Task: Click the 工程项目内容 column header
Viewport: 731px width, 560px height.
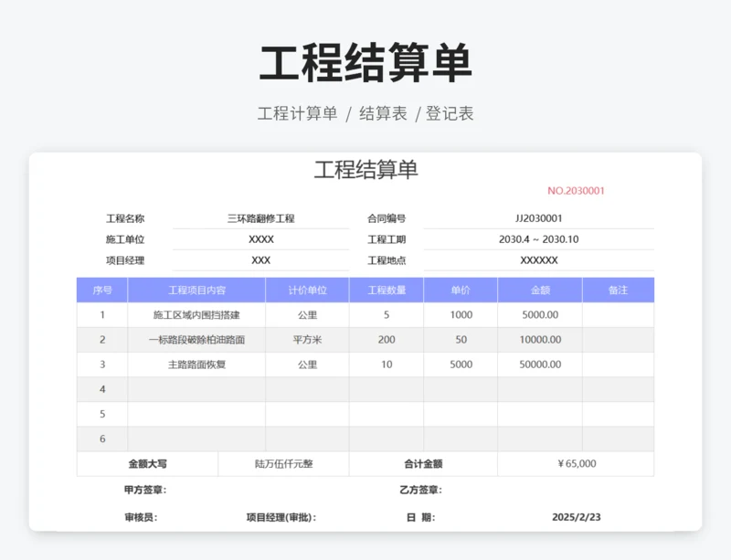Action: pyautogui.click(x=196, y=290)
